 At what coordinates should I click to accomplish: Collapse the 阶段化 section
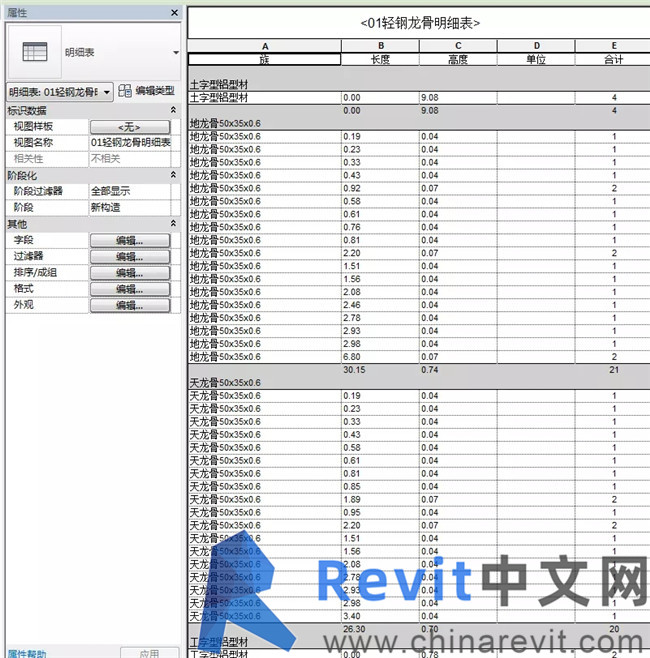coord(173,175)
